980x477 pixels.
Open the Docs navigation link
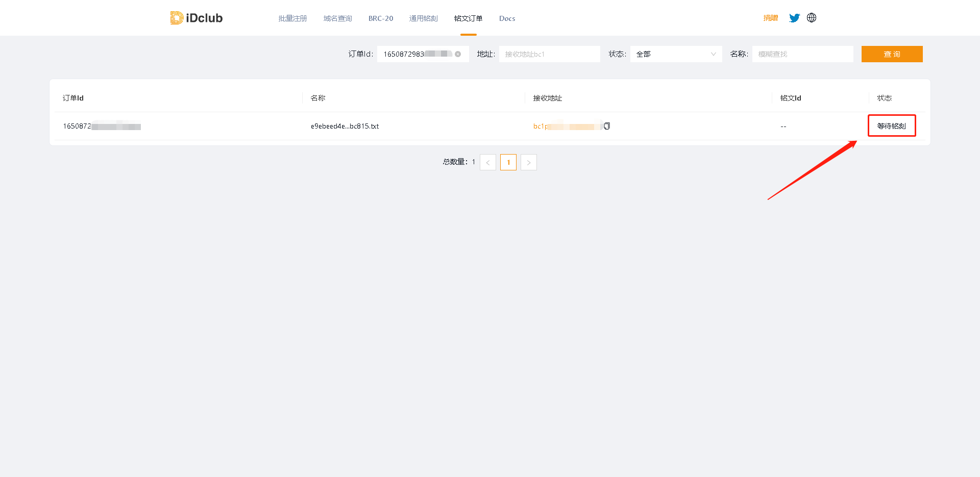point(507,18)
